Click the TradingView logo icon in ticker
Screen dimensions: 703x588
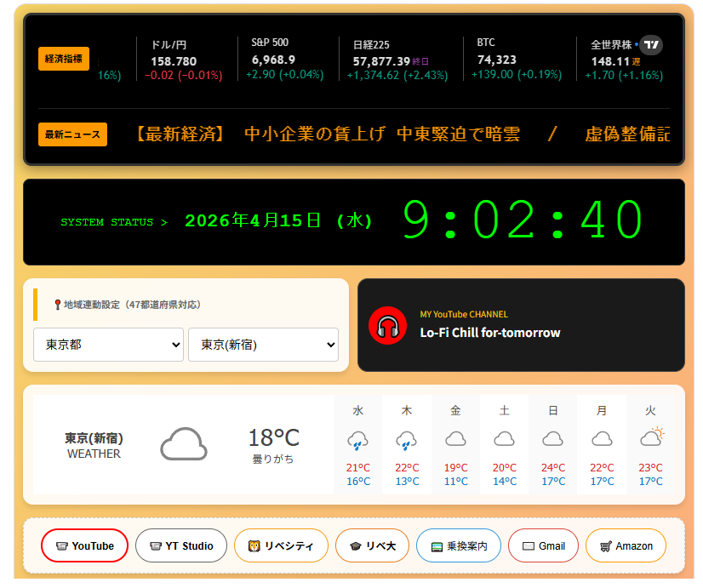tap(651, 45)
